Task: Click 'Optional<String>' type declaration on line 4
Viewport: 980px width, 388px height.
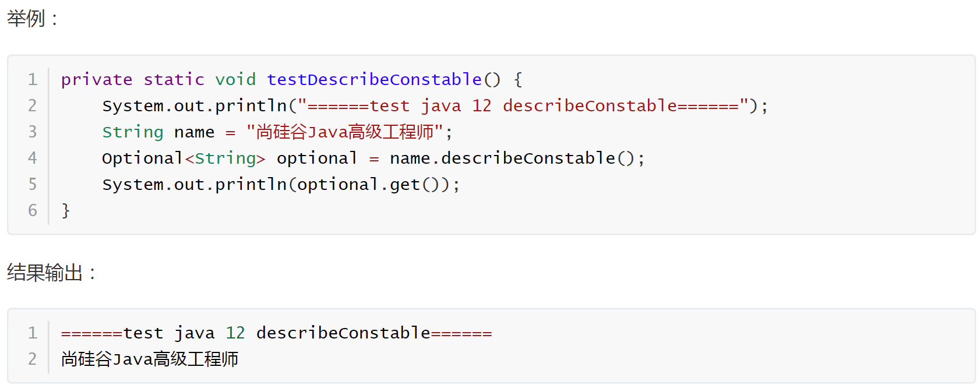Action: [x=184, y=158]
